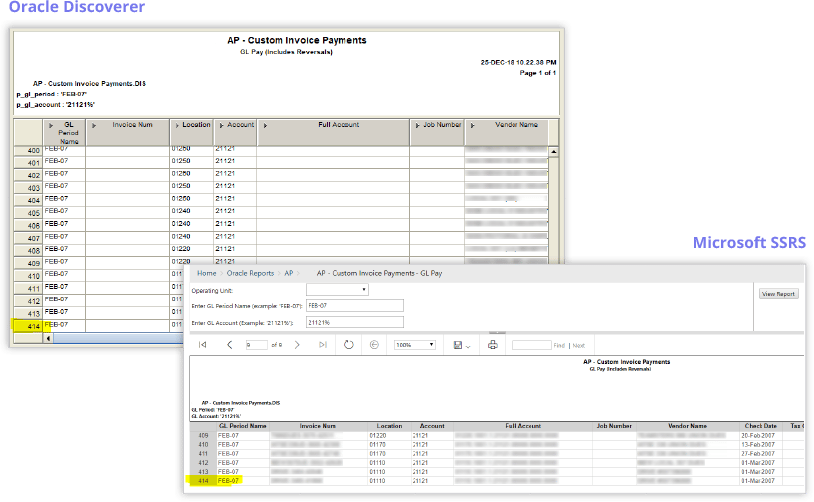This screenshot has width=814, height=502.
Task: Expand Job Number column arrow in Discoverer
Action: click(x=417, y=126)
